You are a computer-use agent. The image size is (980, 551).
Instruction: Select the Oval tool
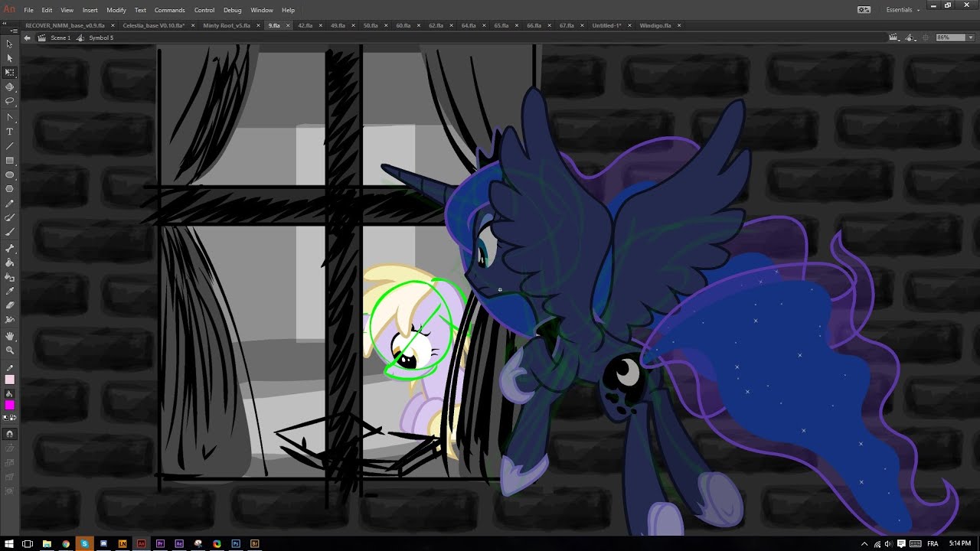tap(9, 175)
